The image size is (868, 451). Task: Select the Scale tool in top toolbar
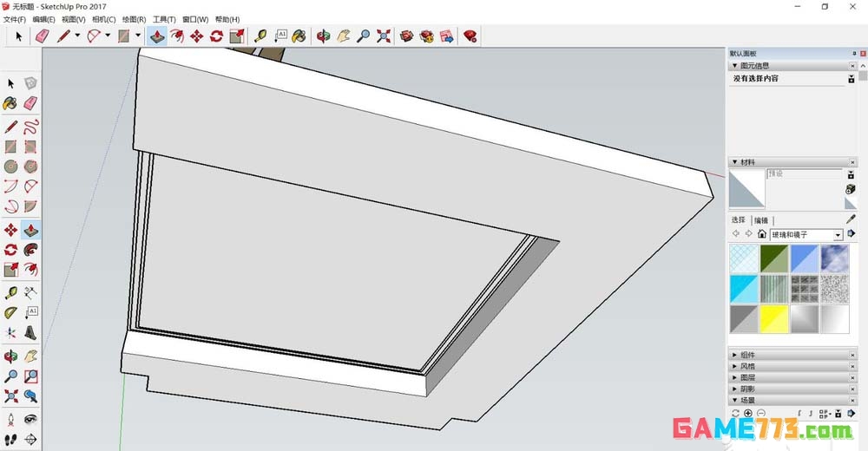237,36
